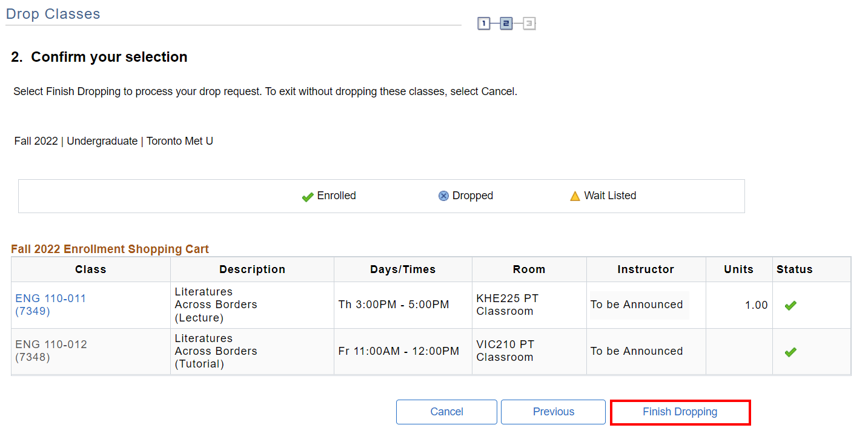Click the Drop Classes page title
The height and width of the screenshot is (445, 868).
(x=53, y=14)
